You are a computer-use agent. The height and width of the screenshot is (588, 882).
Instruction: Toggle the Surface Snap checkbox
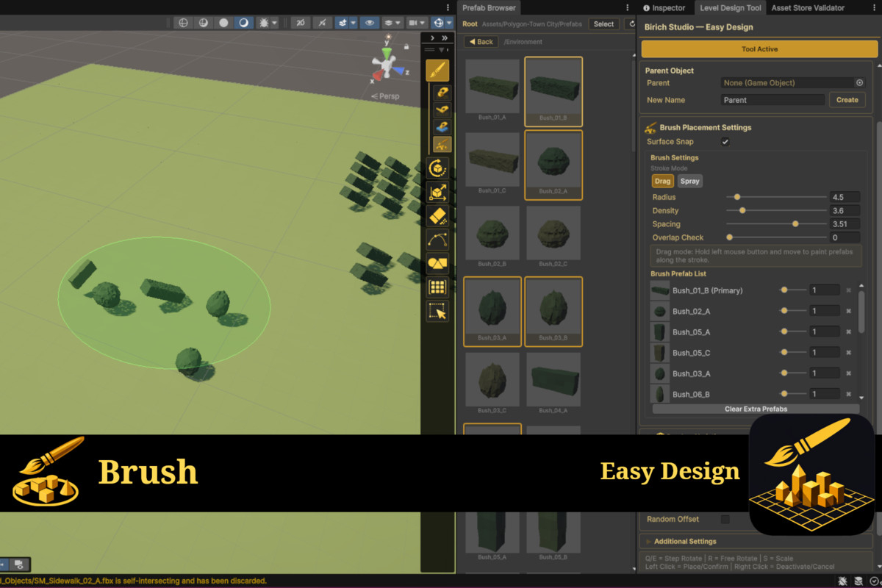pos(725,142)
